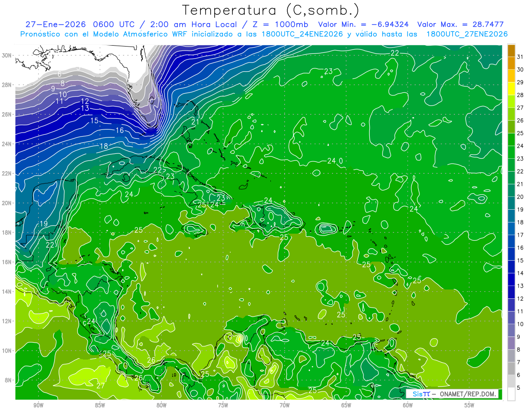Click the color scale label '5'
The height and width of the screenshot is (411, 532).
point(519,388)
